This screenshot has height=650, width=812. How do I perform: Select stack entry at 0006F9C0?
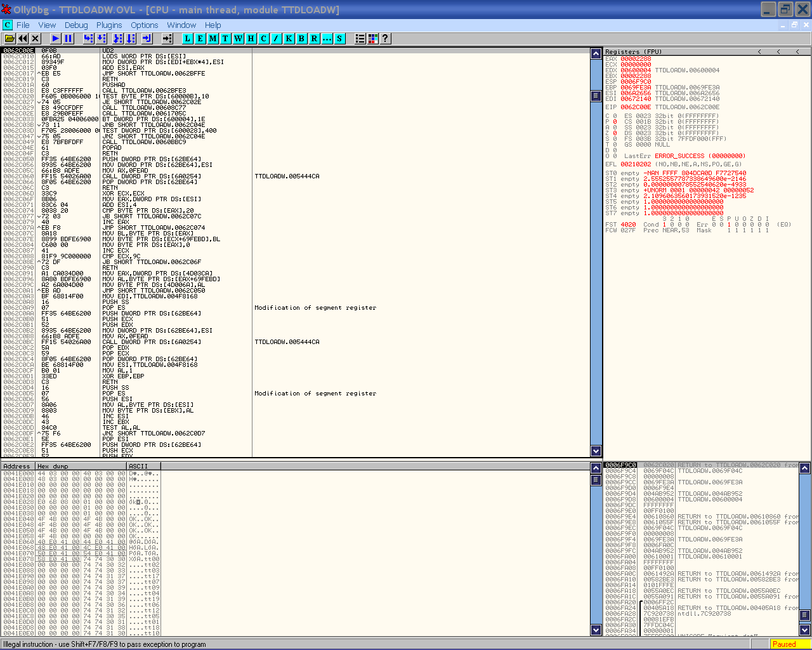pyautogui.click(x=701, y=465)
